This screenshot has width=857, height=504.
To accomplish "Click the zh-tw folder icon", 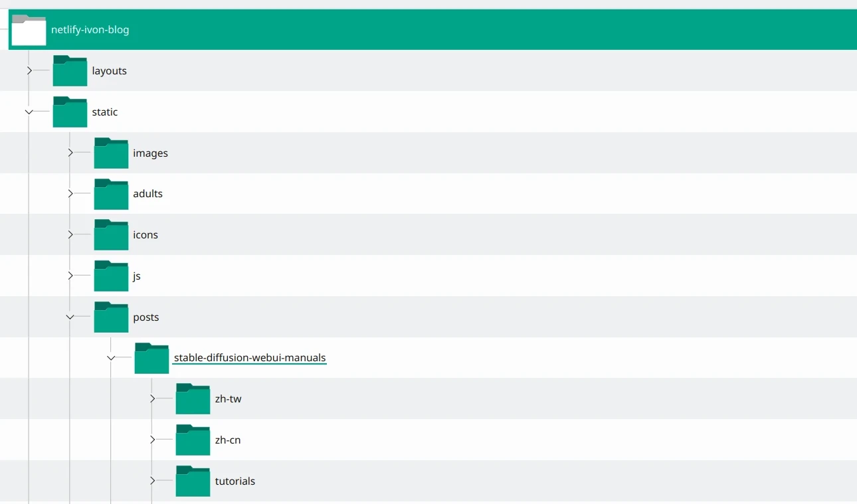I will pyautogui.click(x=193, y=399).
